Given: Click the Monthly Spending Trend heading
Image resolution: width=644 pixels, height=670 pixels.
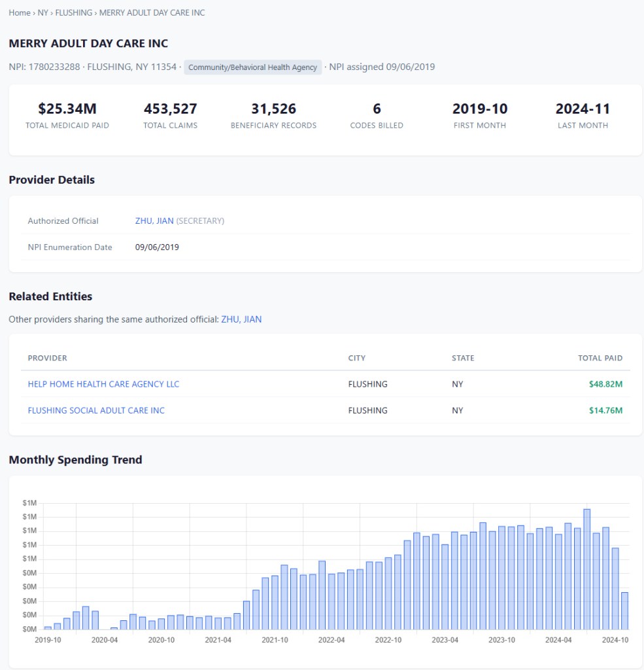Looking at the screenshot, I should (75, 460).
